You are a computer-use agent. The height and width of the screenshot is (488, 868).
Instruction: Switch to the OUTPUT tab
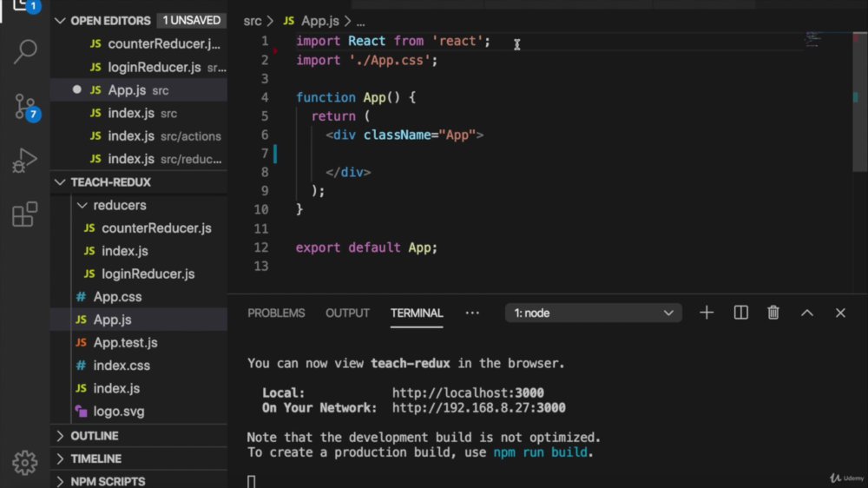coord(347,313)
